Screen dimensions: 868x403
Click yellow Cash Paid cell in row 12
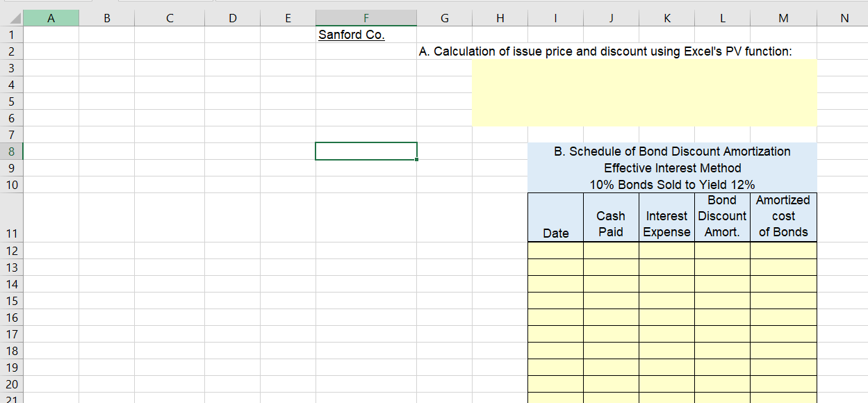point(611,251)
